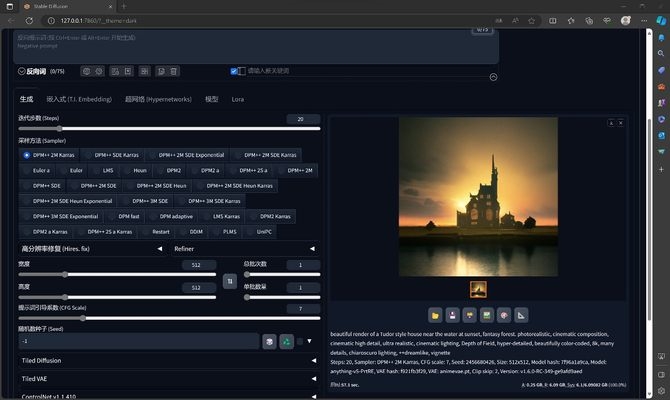
Task: Click the dice icon to randomize seed
Action: click(x=269, y=341)
